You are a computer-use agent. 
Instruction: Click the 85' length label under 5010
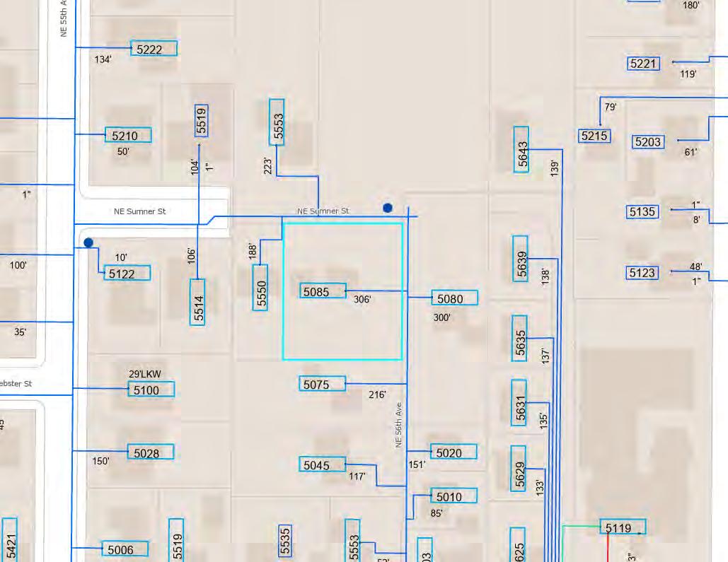coord(437,513)
